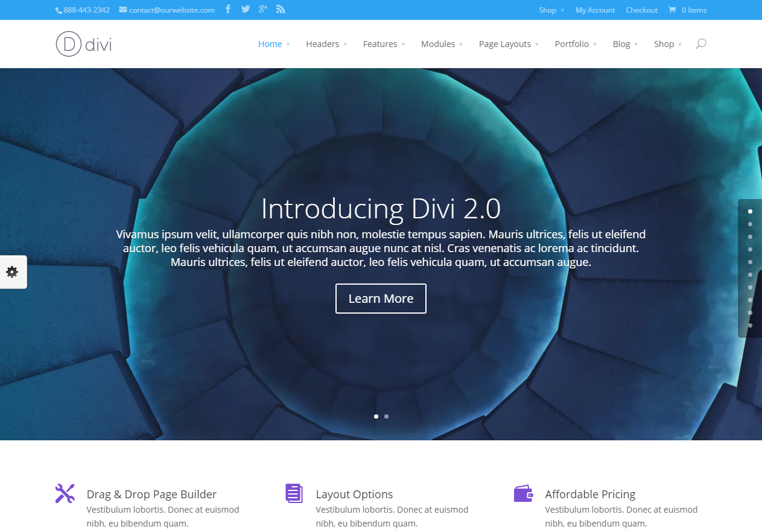Open the Page Layouts menu item

(505, 44)
